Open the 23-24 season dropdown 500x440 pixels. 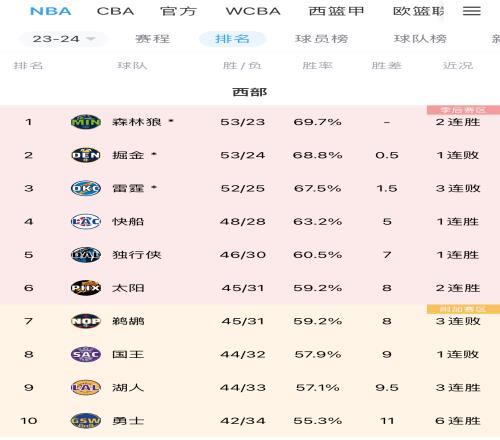click(63, 39)
